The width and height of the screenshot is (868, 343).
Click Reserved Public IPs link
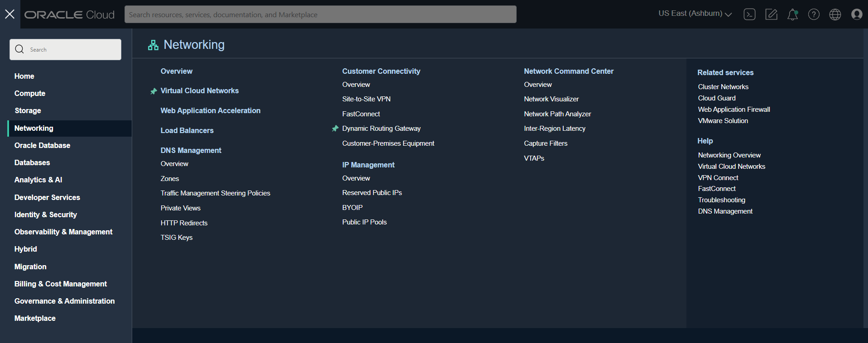tap(372, 193)
